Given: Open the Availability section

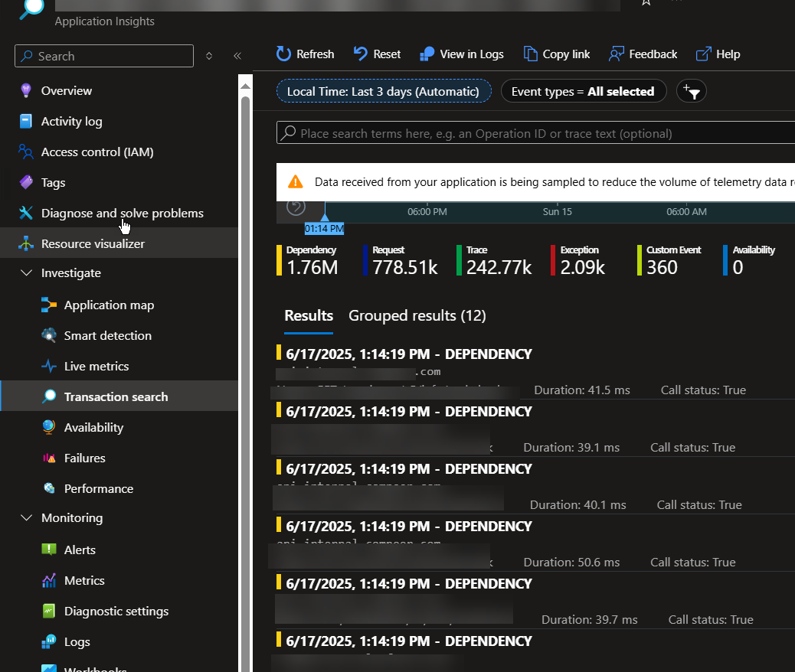Looking at the screenshot, I should coord(93,428).
